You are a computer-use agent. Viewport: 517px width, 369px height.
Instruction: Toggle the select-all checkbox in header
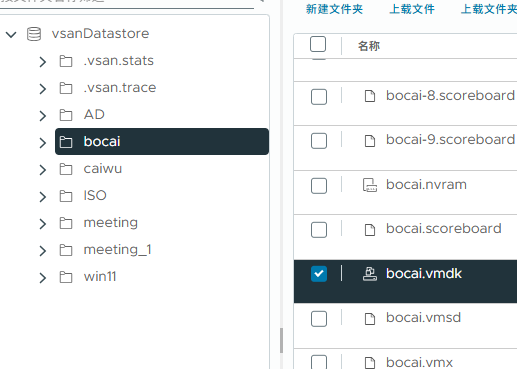tap(318, 44)
